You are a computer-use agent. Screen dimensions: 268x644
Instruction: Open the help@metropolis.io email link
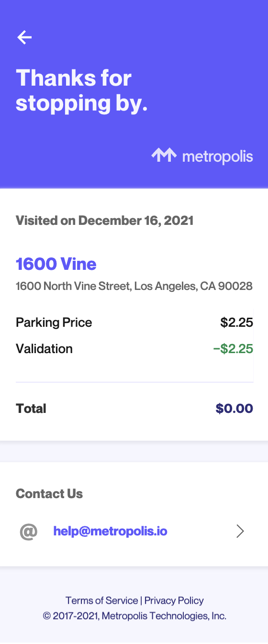click(x=111, y=531)
